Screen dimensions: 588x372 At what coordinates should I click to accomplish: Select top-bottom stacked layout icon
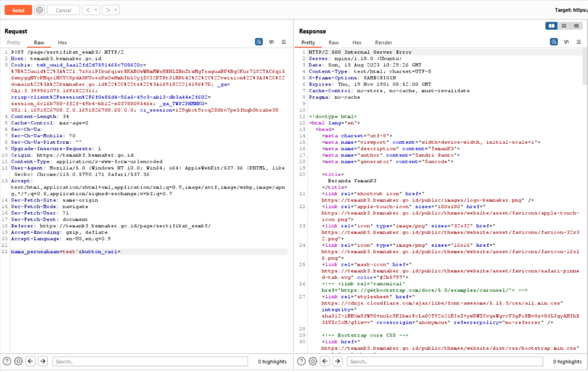pos(564,26)
